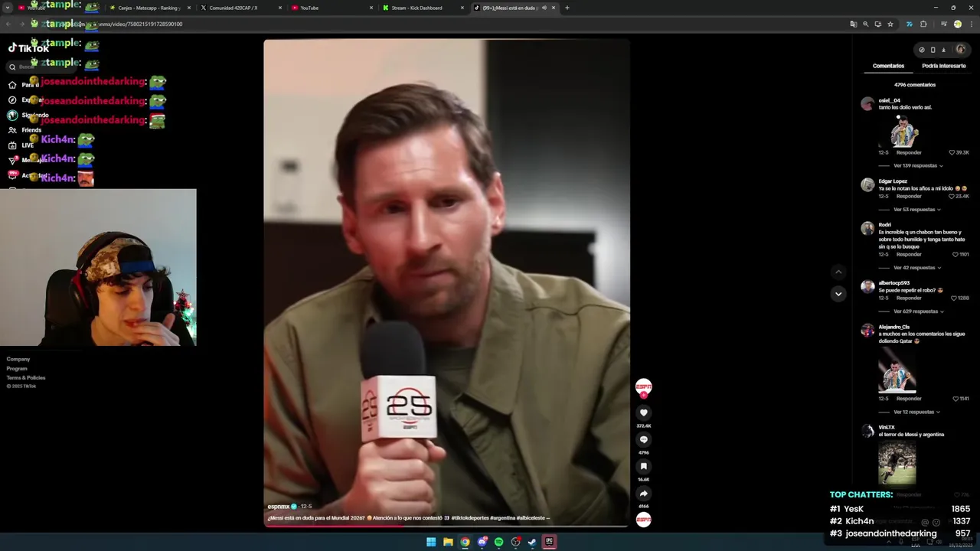980x551 pixels.
Task: Seek on the video progress bar
Action: [446, 526]
